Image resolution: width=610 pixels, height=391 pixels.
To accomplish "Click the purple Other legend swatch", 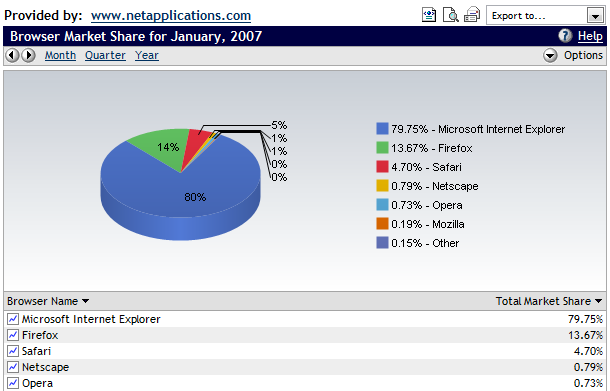I will click(382, 243).
